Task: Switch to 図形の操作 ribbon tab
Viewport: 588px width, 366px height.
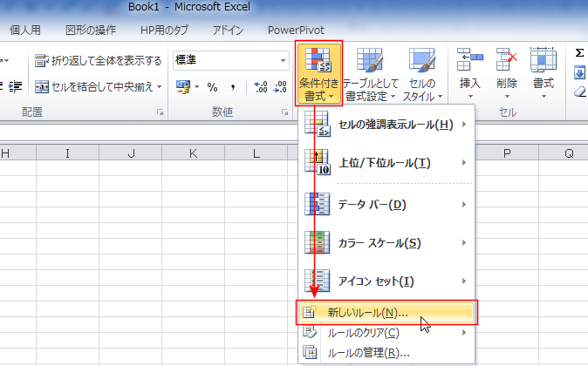Action: click(91, 30)
